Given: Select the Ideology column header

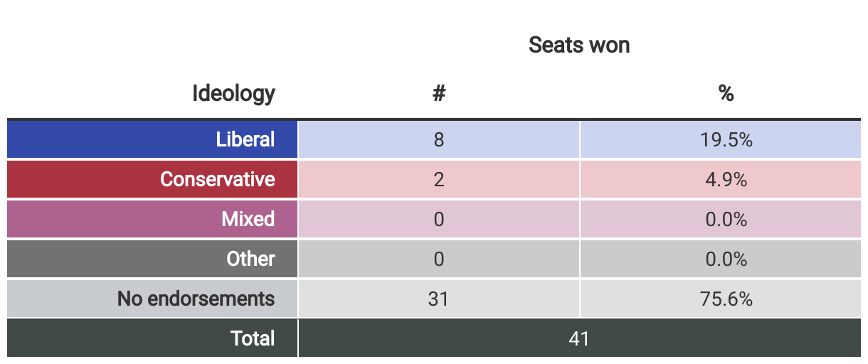Looking at the screenshot, I should pyautogui.click(x=233, y=93).
